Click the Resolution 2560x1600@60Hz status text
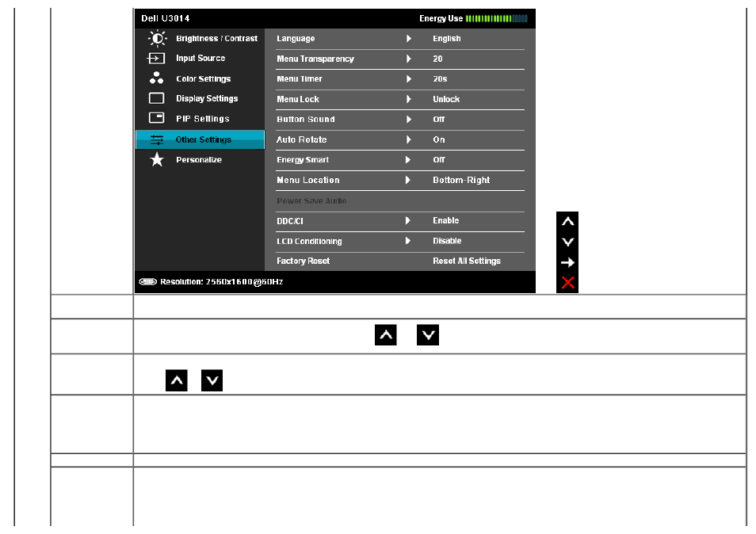The width and height of the screenshot is (756, 534). (221, 281)
